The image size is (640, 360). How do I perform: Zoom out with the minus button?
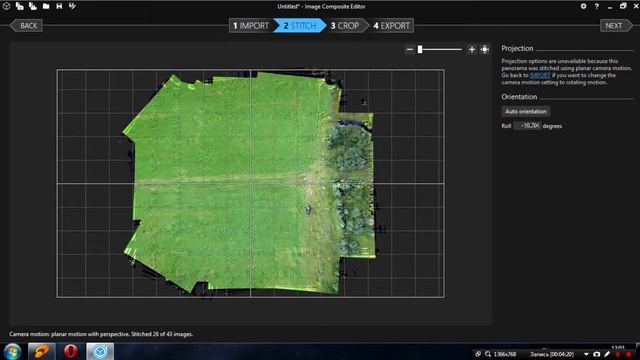pyautogui.click(x=409, y=49)
